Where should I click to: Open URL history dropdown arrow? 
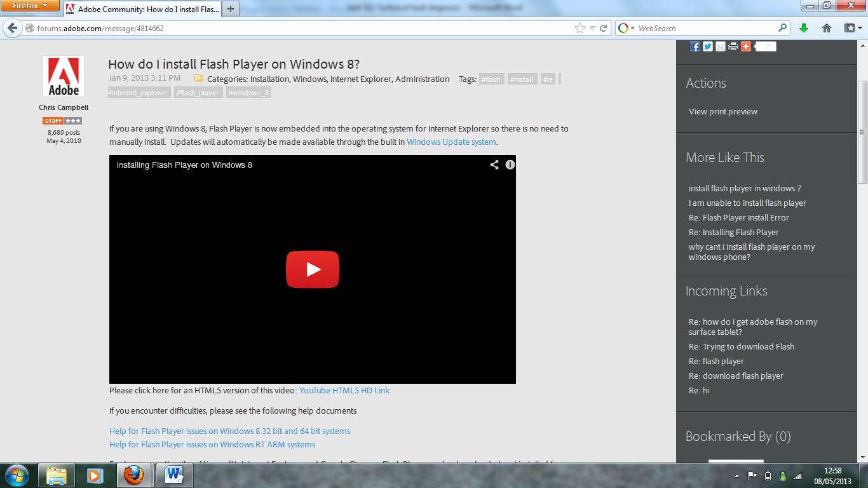click(592, 28)
